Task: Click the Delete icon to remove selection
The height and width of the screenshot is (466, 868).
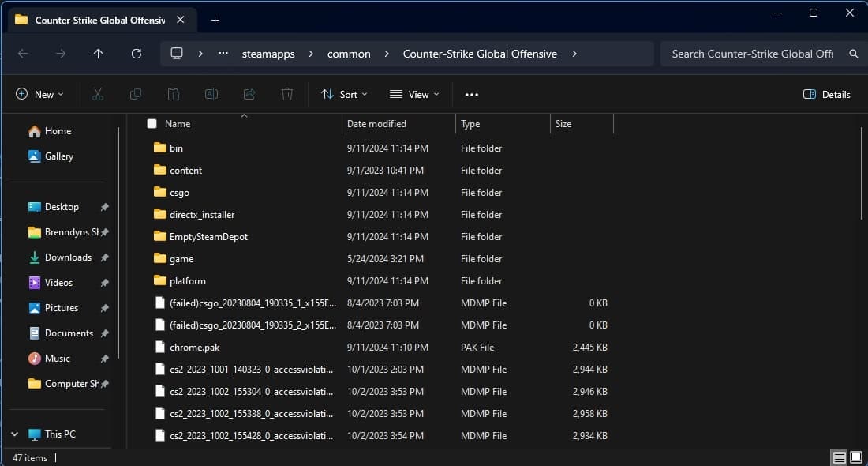Action: (x=286, y=94)
